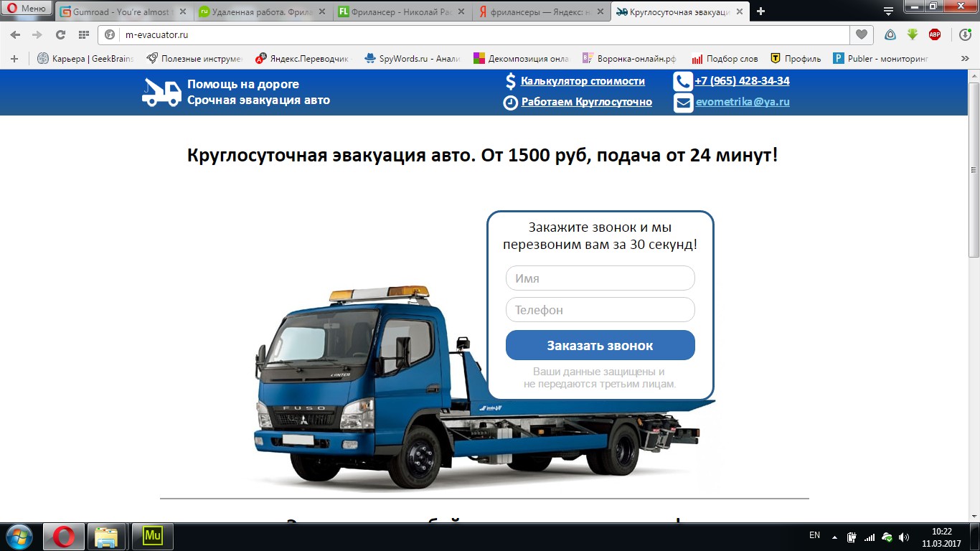
Task: Open the volume speaker tray icon
Action: (904, 537)
